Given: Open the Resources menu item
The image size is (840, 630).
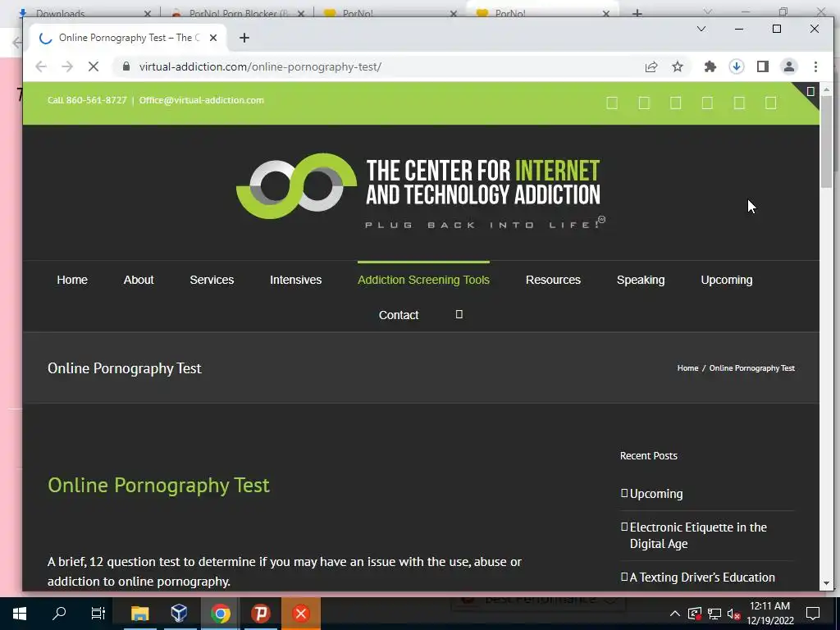Looking at the screenshot, I should pos(554,280).
